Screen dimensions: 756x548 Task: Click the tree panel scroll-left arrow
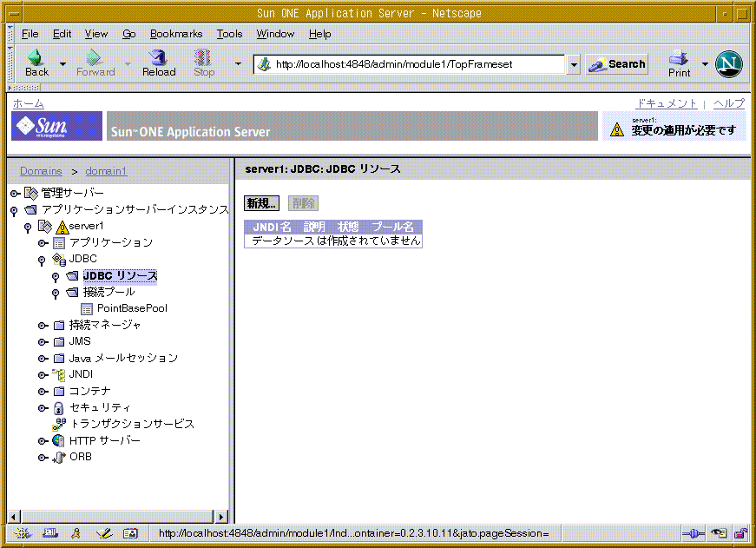(14, 517)
